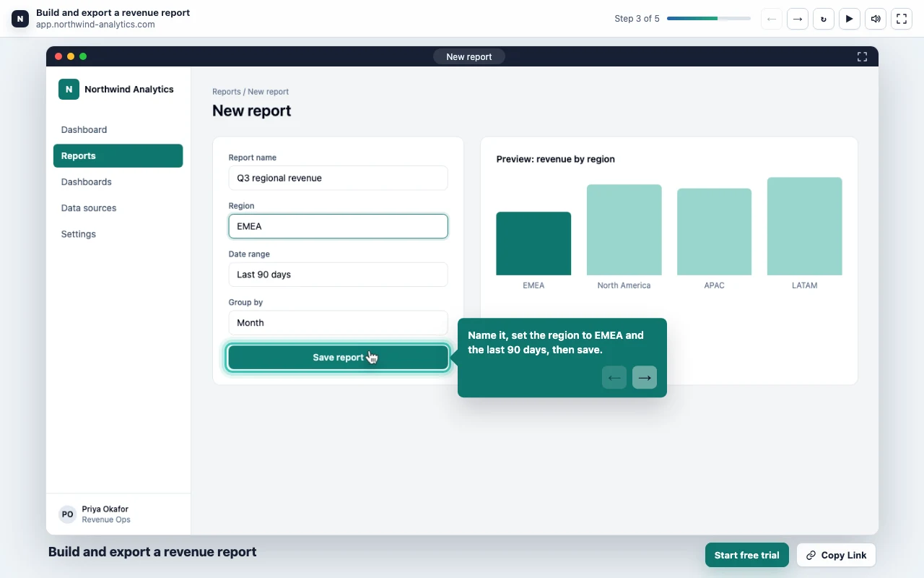The width and height of the screenshot is (924, 578).
Task: Click the dark N logo in the top bar
Action: [x=20, y=19]
